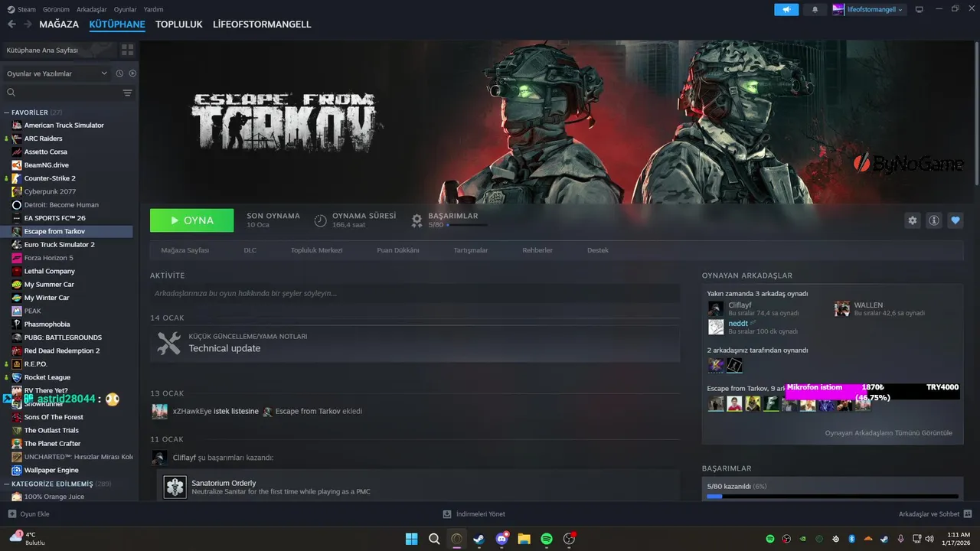Screen dimensions: 980x551
Task: Toggle the favorite heart icon
Action: [955, 220]
